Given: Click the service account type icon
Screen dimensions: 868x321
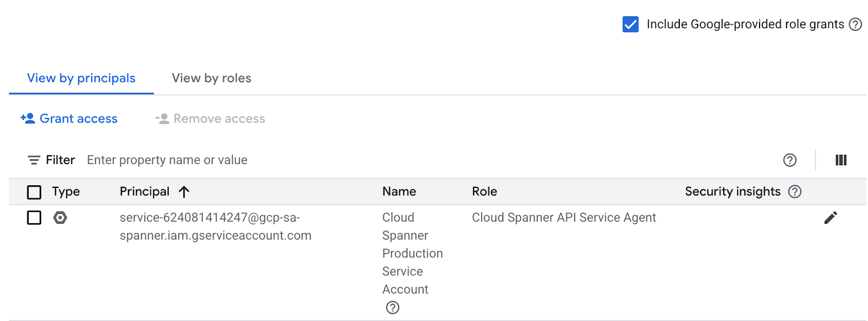Looking at the screenshot, I should [x=60, y=218].
